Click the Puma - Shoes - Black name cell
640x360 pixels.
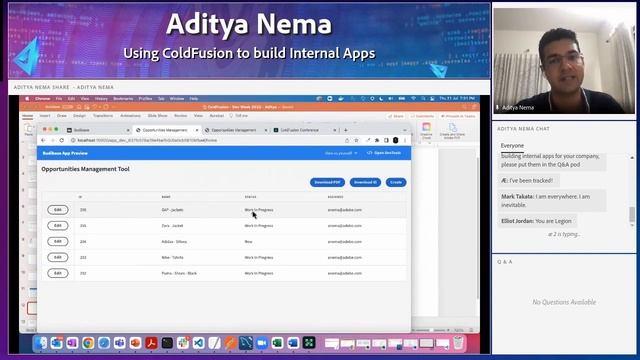(x=179, y=273)
